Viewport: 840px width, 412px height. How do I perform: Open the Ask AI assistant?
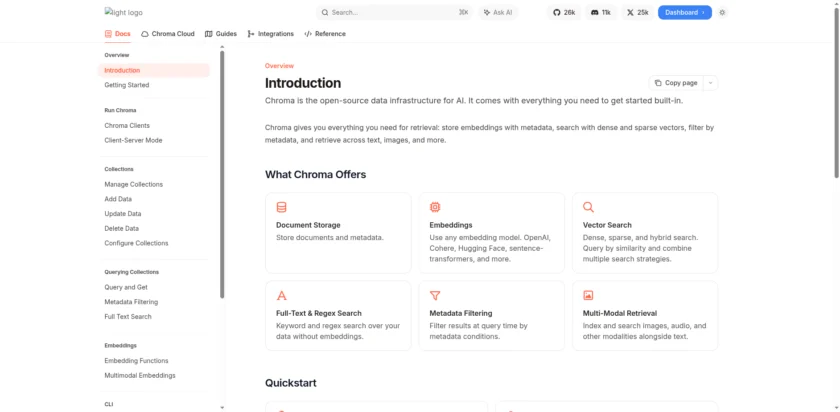(497, 13)
